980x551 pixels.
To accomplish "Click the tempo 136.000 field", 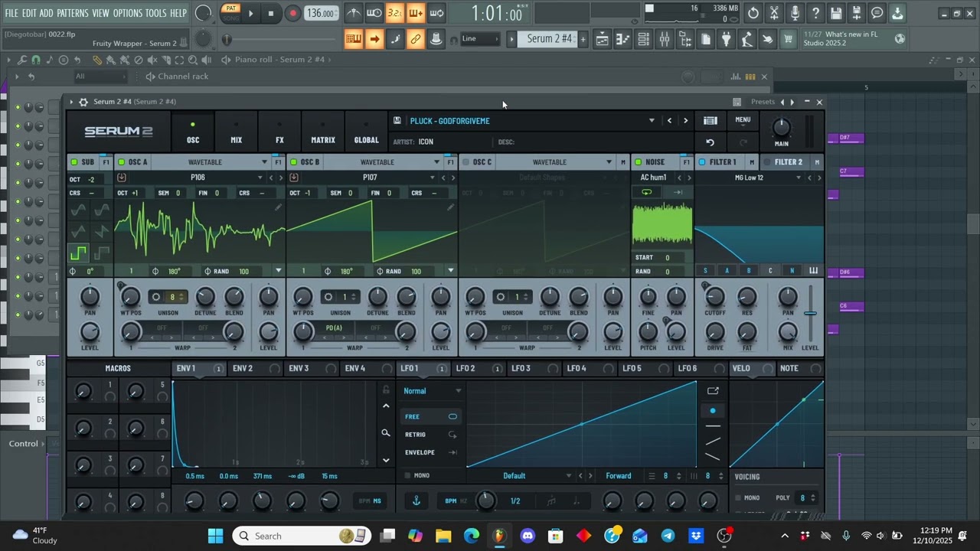I will 321,13.
